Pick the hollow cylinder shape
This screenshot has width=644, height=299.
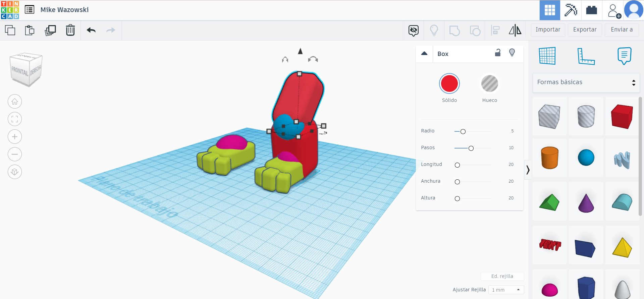(586, 116)
